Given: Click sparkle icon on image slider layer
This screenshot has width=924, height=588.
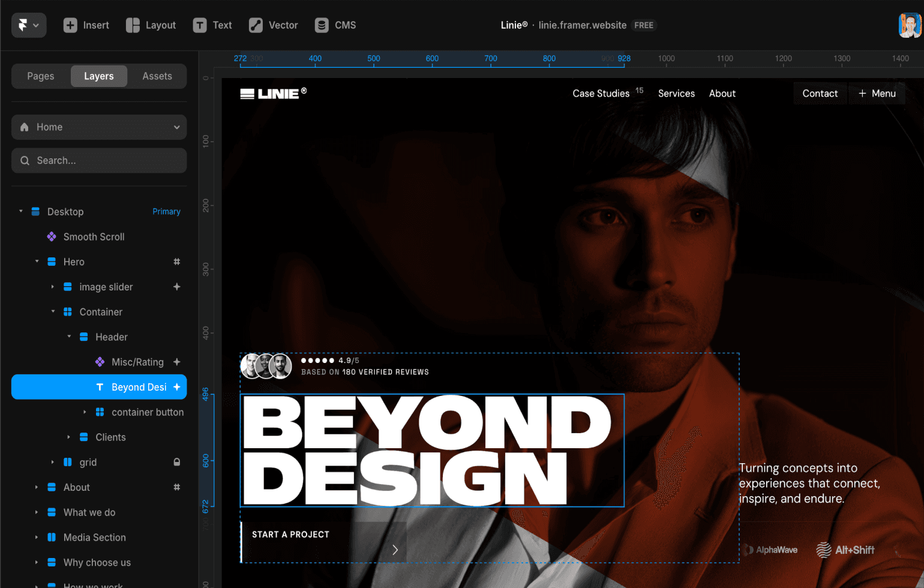Looking at the screenshot, I should coord(177,287).
